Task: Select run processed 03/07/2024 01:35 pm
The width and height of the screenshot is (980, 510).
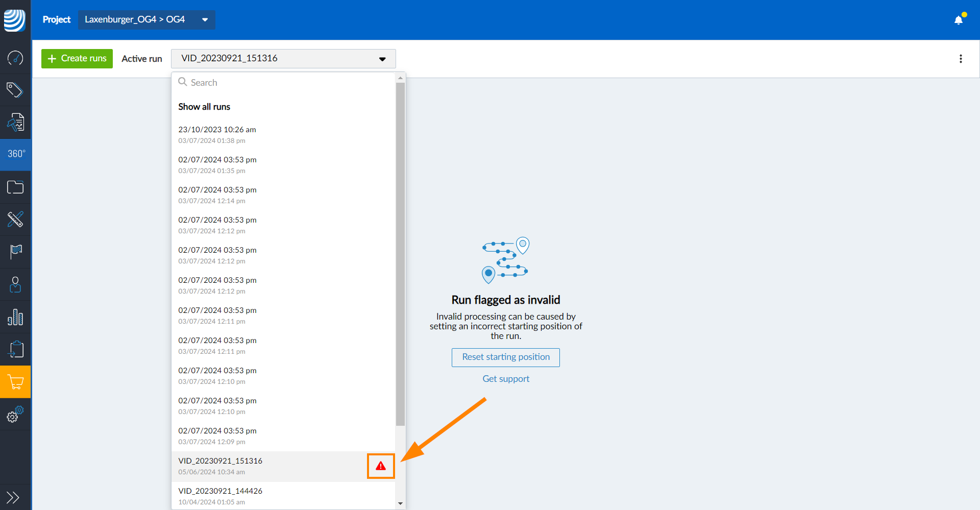Action: click(x=283, y=165)
